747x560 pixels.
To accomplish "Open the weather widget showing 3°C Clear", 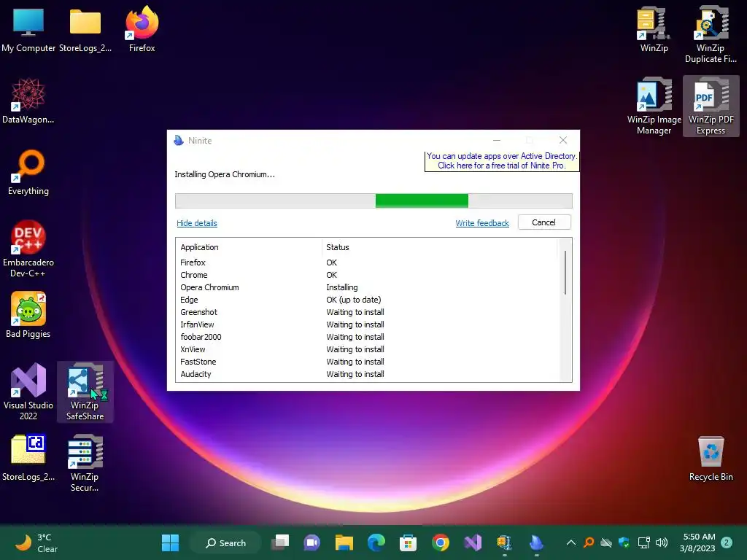I will coord(36,542).
